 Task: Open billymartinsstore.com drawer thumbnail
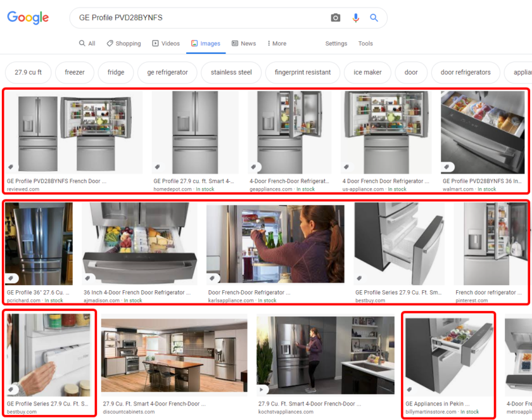click(x=449, y=355)
